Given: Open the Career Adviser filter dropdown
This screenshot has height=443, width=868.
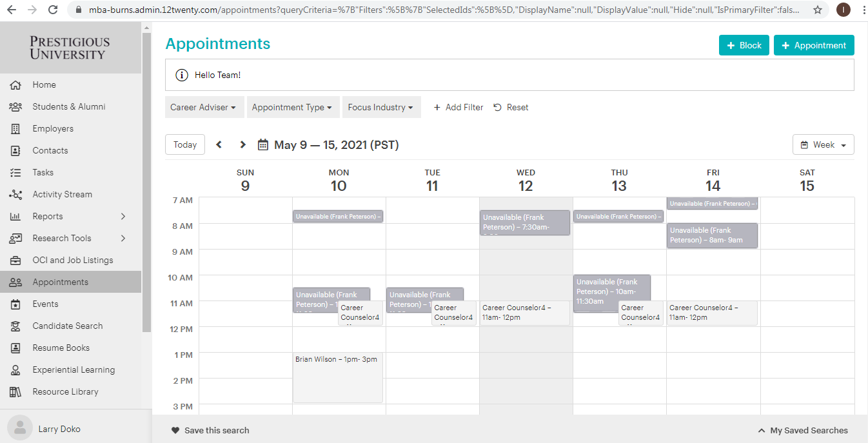Looking at the screenshot, I should click(204, 108).
